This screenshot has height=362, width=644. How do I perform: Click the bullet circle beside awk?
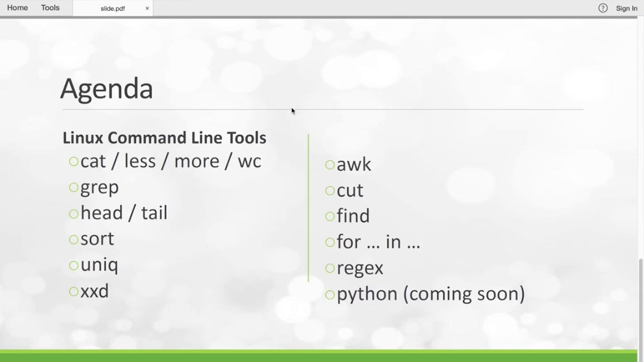pyautogui.click(x=330, y=164)
